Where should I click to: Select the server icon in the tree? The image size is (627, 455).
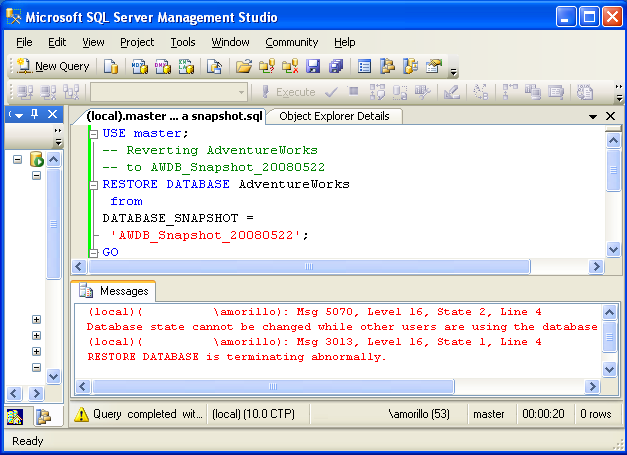(x=36, y=159)
